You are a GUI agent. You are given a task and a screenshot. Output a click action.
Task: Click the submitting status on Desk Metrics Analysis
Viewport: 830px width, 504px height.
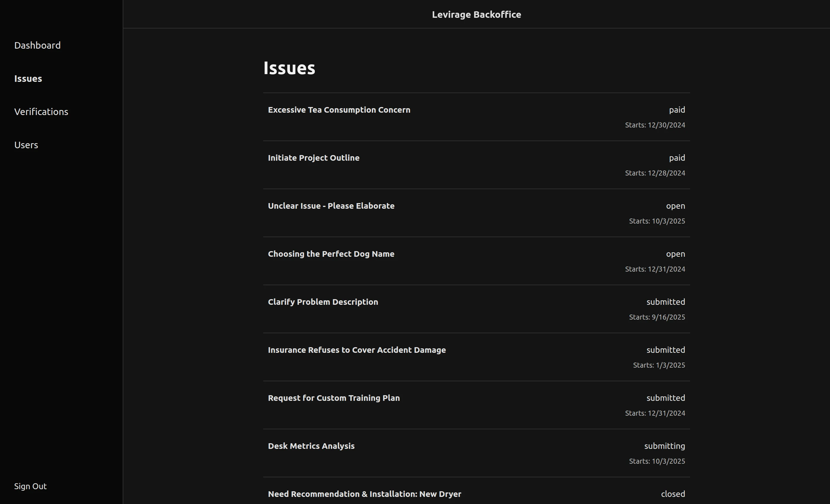664,446
